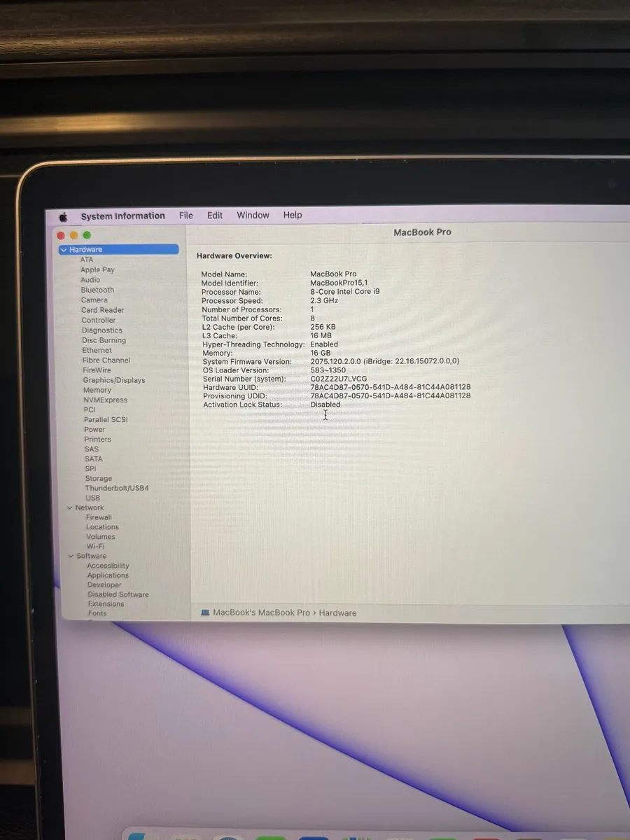Click the computer icon in the bottom breadcrumb
This screenshot has height=840, width=630.
pyautogui.click(x=206, y=612)
